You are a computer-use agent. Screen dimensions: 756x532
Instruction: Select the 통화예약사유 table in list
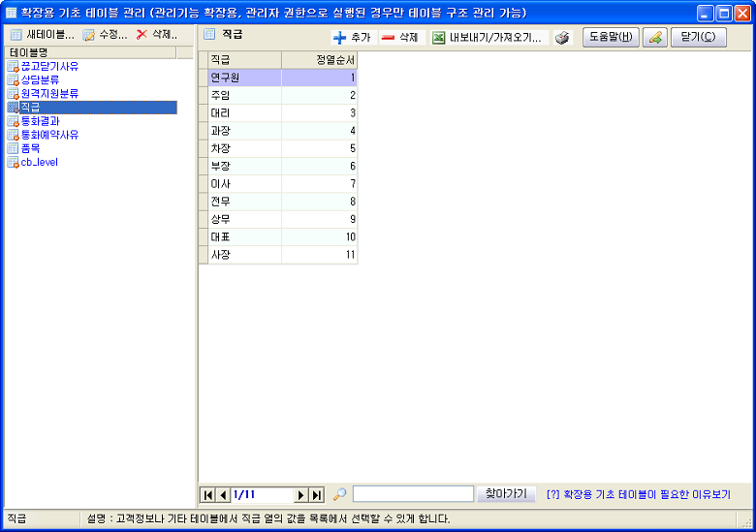49,135
